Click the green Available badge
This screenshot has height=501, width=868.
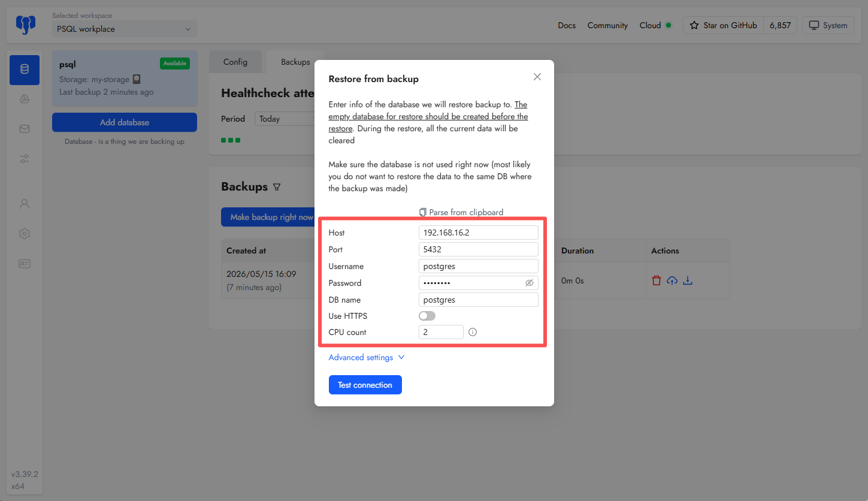[x=175, y=63]
